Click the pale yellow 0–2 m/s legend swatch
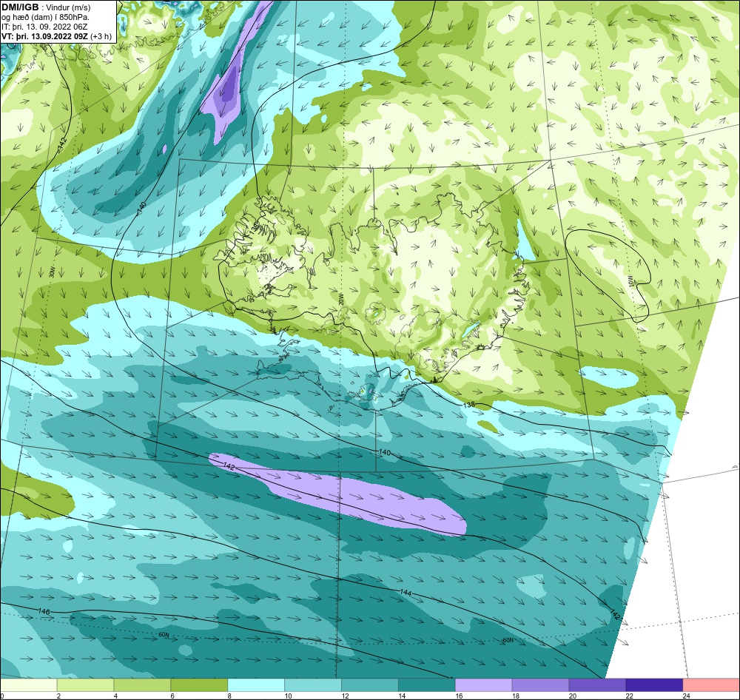Screen dimensions: 740x700 point(28,685)
